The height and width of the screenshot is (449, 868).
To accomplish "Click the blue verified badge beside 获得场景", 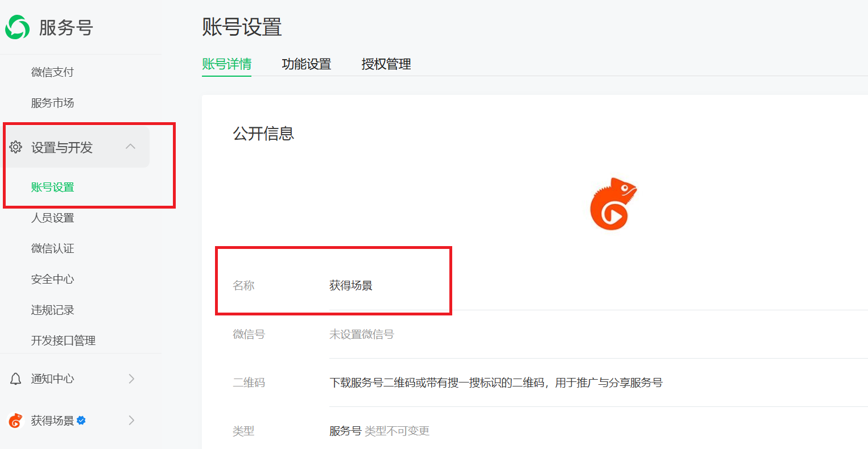I will click(x=81, y=421).
